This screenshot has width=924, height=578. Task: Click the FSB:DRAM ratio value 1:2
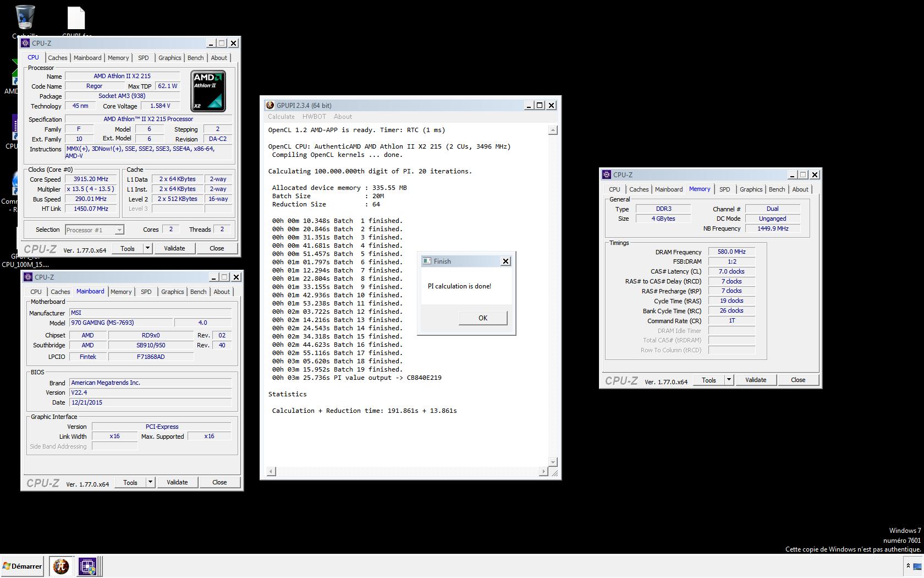732,261
